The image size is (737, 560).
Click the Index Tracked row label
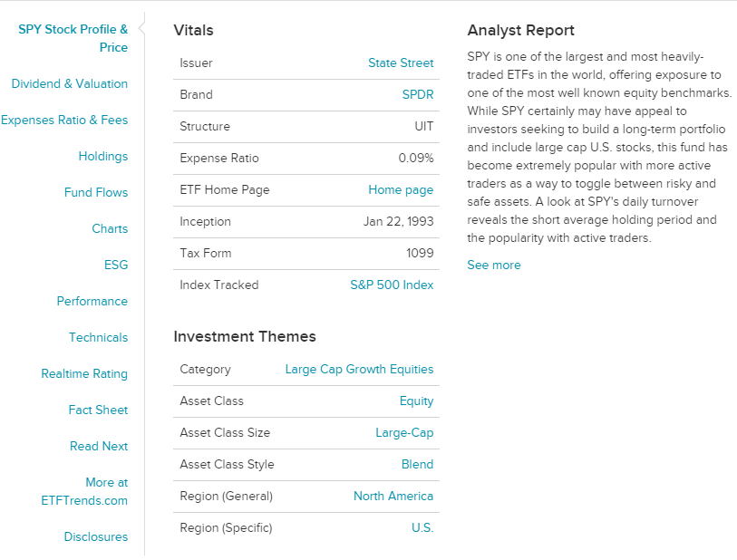pyautogui.click(x=219, y=285)
